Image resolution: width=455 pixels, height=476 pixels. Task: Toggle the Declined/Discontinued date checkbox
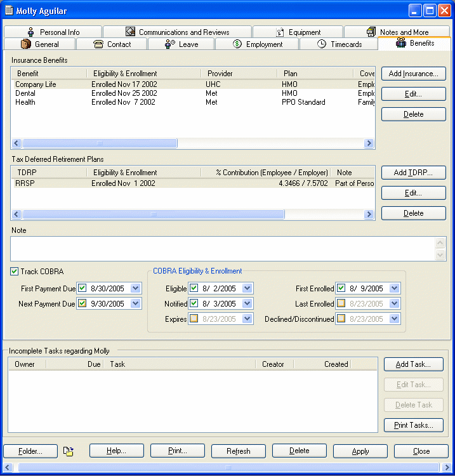341,319
